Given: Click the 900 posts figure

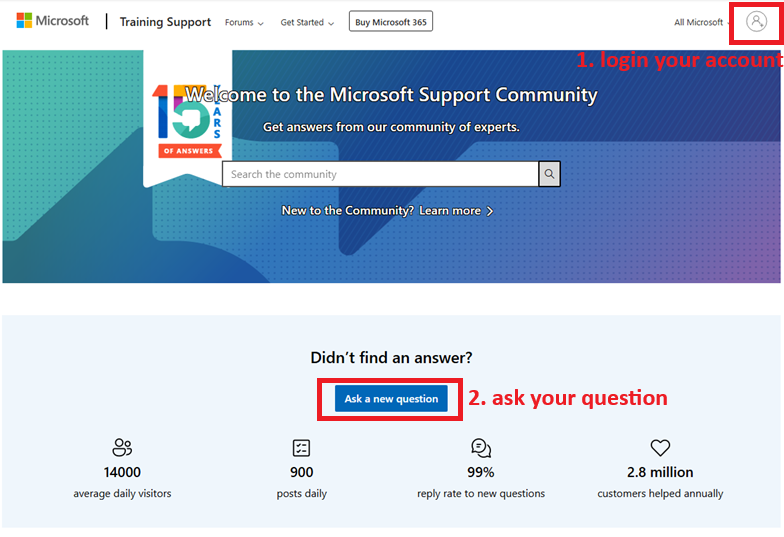Looking at the screenshot, I should (x=302, y=472).
